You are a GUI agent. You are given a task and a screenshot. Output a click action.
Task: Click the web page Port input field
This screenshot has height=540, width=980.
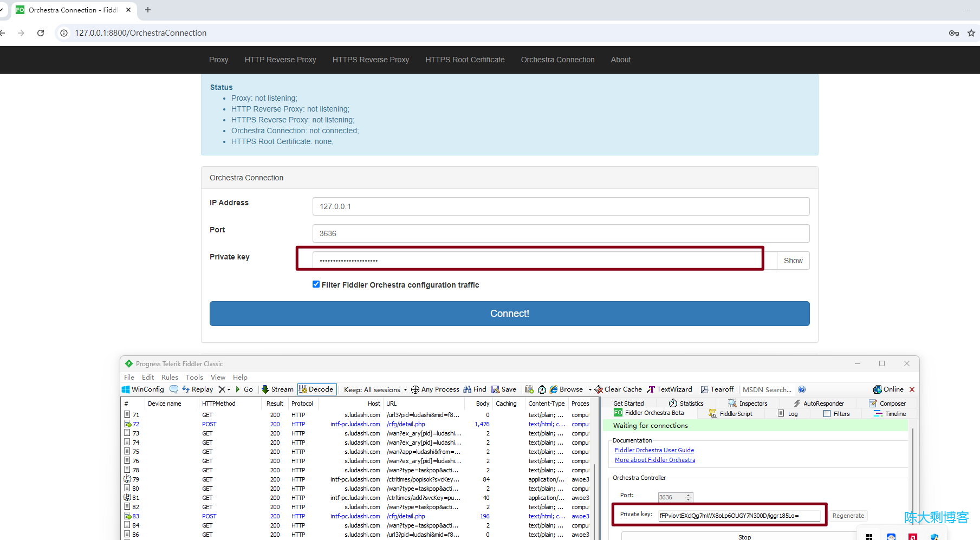[x=561, y=233]
